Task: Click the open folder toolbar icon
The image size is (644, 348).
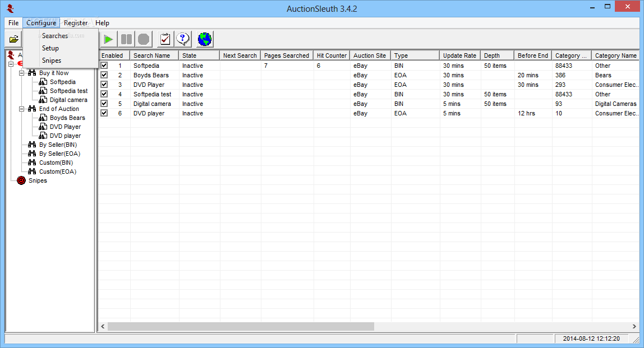Action: 13,39
